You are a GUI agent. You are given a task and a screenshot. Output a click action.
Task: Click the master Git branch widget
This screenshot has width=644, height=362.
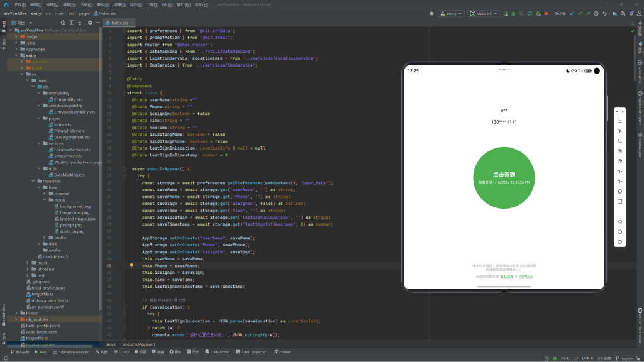(x=626, y=358)
